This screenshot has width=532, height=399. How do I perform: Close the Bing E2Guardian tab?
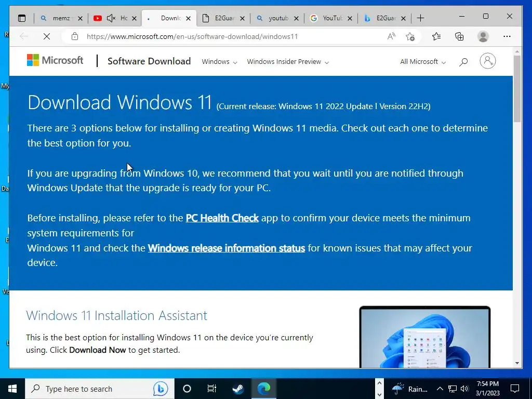pyautogui.click(x=403, y=18)
